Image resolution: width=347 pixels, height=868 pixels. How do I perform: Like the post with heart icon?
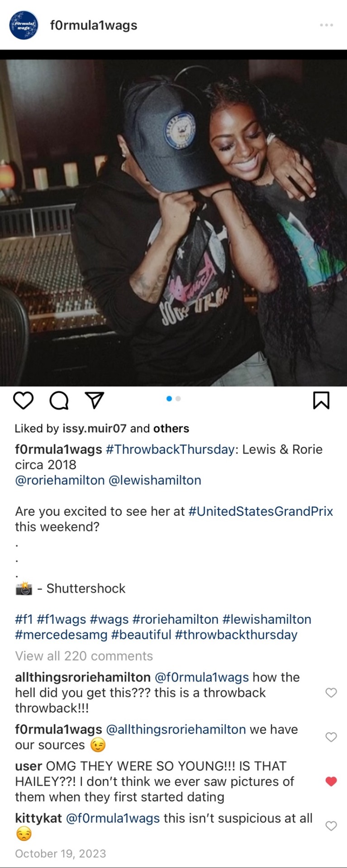pos(23,401)
